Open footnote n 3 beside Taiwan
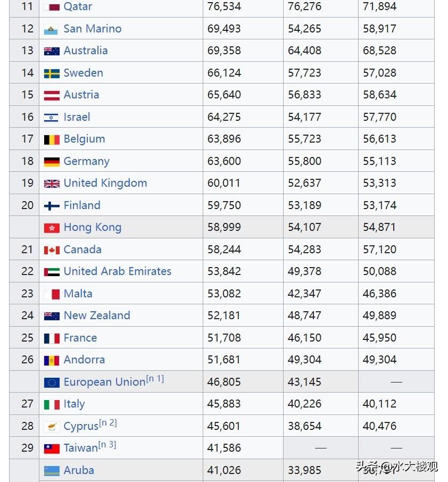Screen dimensions: 448x482 point(107,445)
